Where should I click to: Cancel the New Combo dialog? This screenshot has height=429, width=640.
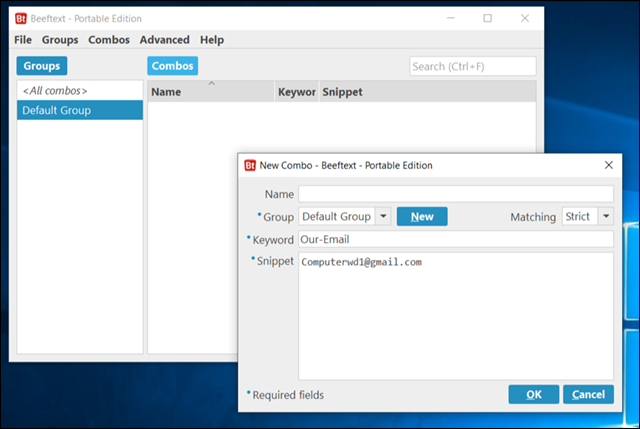coord(588,394)
